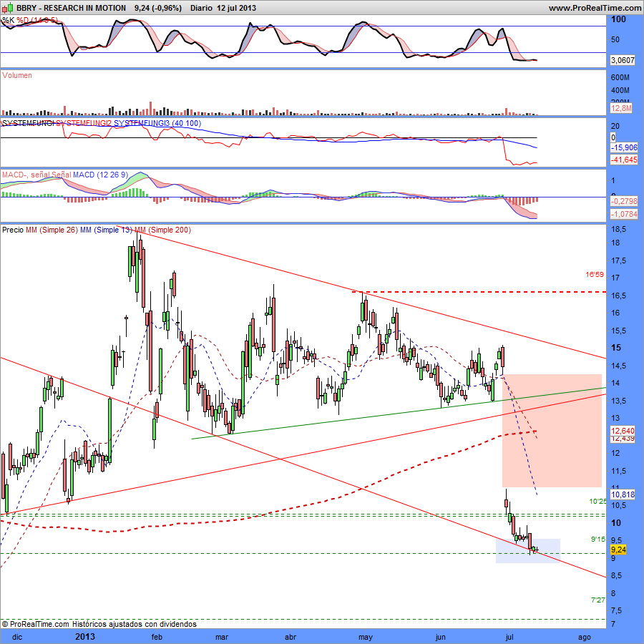
Task: Click the jun month on time axis
Action: click(440, 637)
